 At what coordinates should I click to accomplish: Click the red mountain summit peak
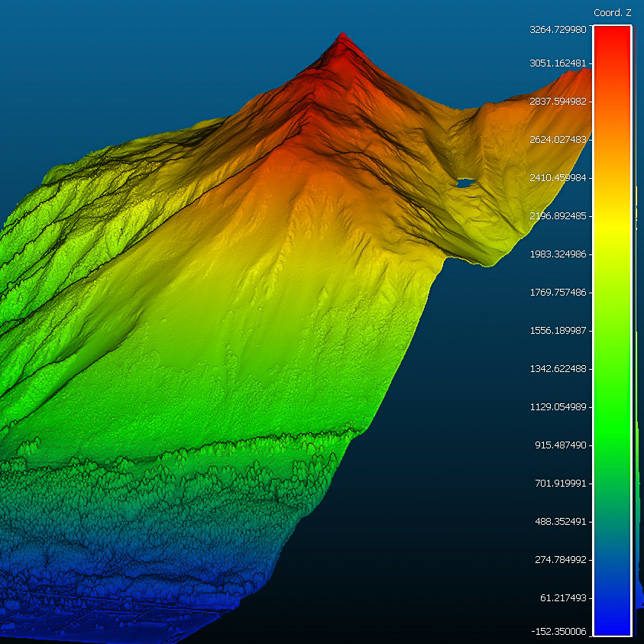pyautogui.click(x=342, y=38)
